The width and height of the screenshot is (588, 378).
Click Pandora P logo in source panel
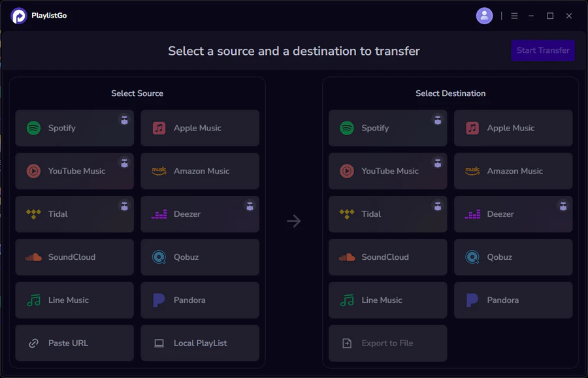159,300
